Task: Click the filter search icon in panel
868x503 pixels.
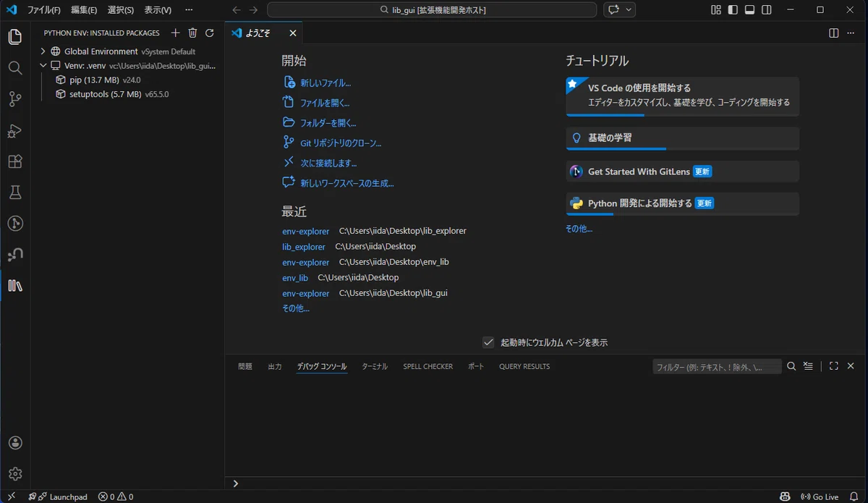Action: 791,366
